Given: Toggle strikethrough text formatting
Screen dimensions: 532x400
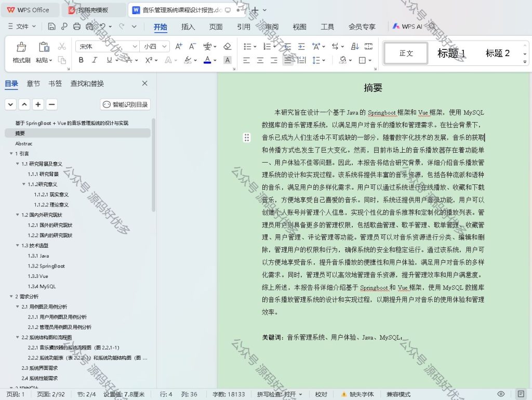Looking at the screenshot, I should [x=129, y=60].
